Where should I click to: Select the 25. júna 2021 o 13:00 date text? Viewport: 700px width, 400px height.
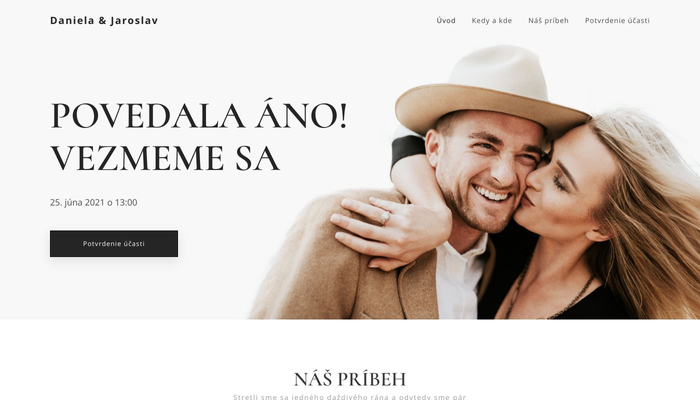tap(94, 202)
